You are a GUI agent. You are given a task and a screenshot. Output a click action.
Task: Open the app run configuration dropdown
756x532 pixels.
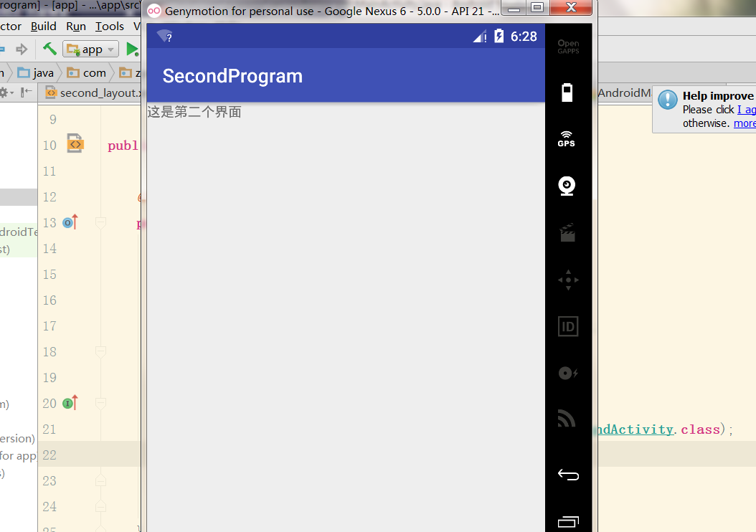coord(91,49)
